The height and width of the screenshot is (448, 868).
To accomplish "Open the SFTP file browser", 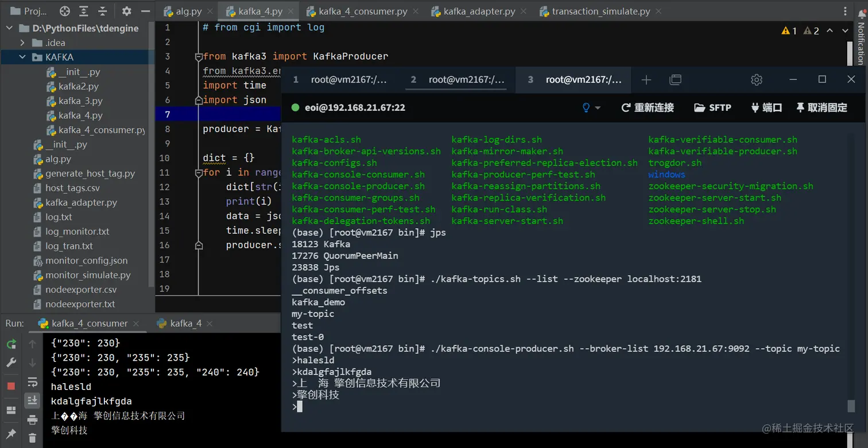I will pos(712,107).
